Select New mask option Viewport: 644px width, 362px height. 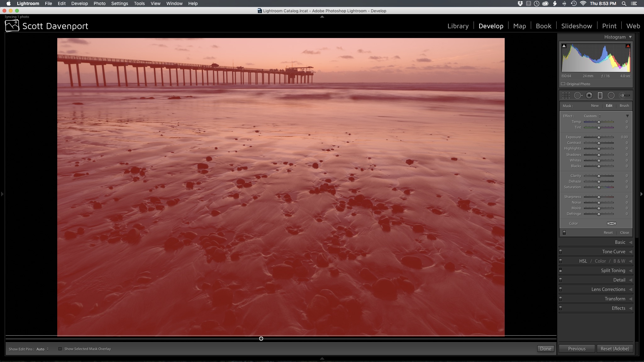pos(595,106)
